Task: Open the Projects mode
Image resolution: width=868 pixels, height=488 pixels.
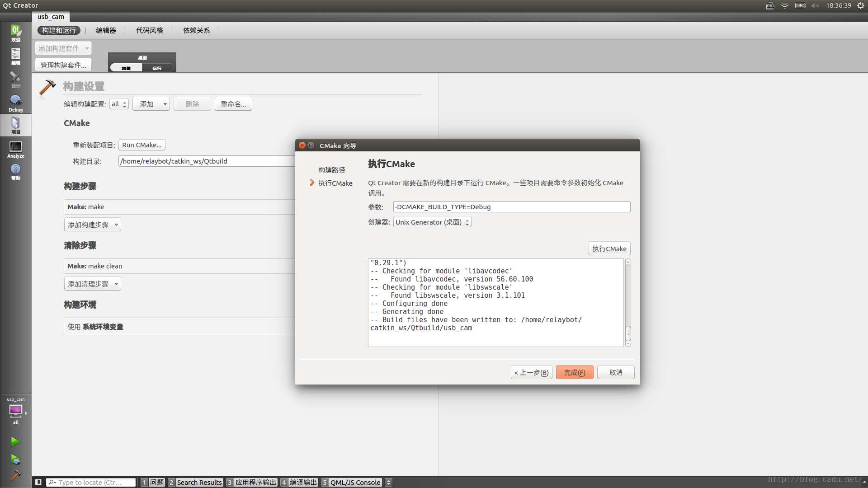Action: (x=16, y=125)
